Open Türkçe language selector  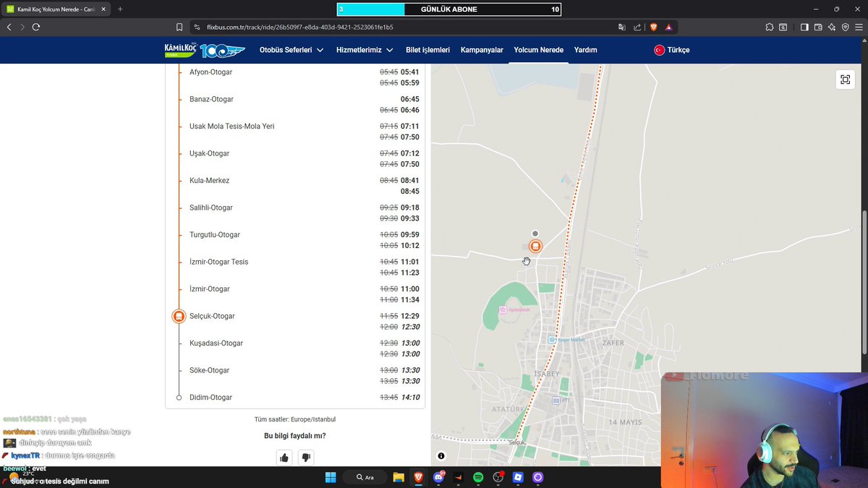click(x=672, y=50)
